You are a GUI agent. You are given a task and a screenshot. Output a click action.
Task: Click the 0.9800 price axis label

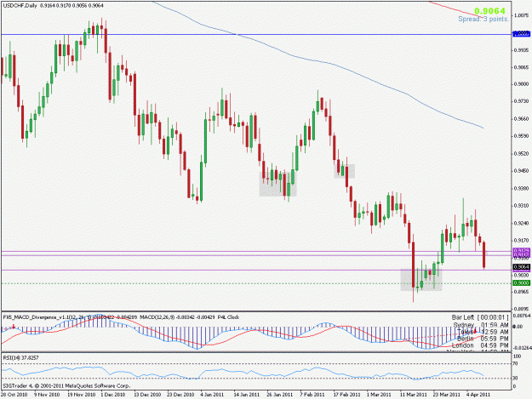tap(522, 84)
